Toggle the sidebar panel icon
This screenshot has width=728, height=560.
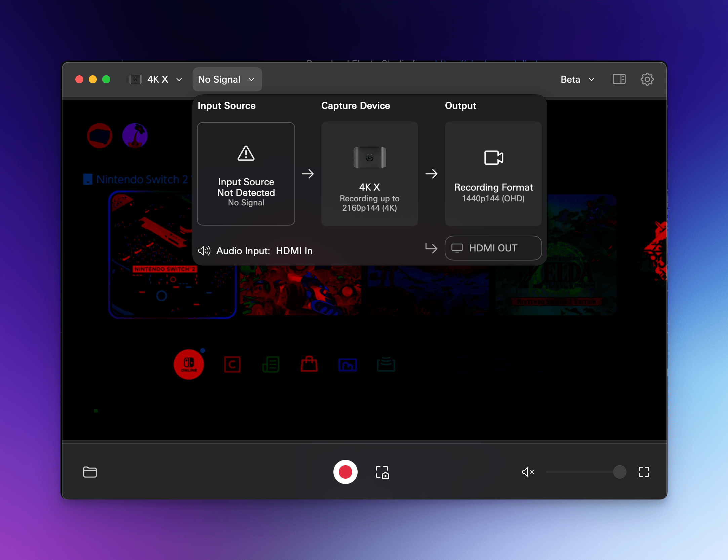click(x=619, y=79)
